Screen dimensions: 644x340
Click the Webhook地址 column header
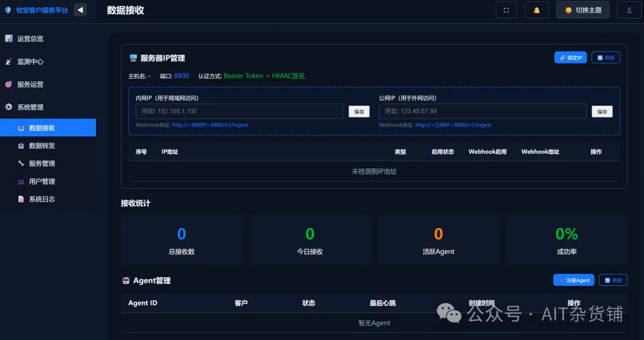point(540,152)
